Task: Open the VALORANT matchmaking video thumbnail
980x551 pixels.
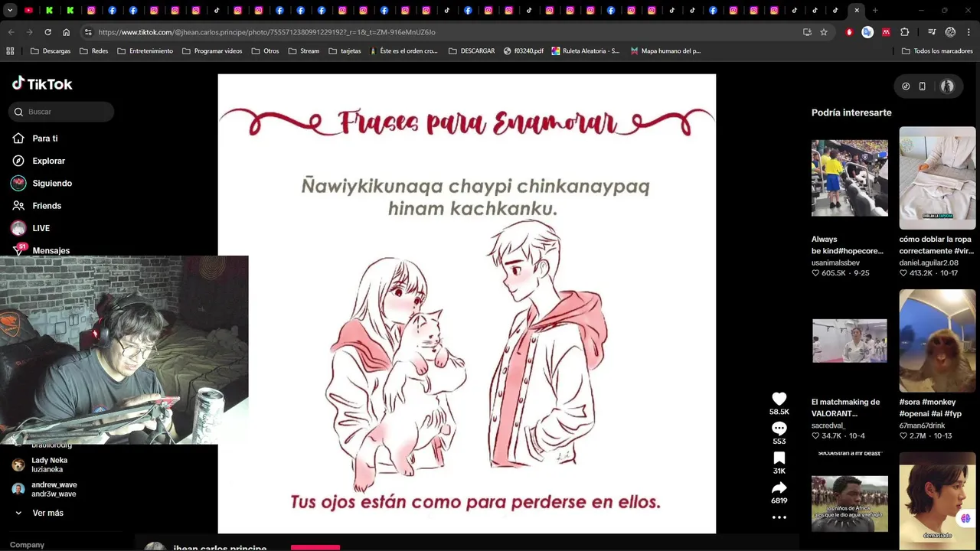Action: 850,341
